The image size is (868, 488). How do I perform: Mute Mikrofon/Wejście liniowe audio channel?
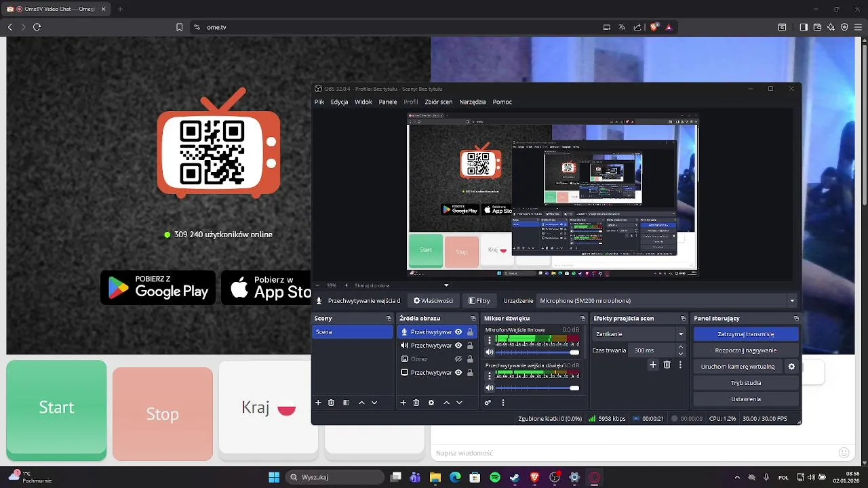pos(490,352)
